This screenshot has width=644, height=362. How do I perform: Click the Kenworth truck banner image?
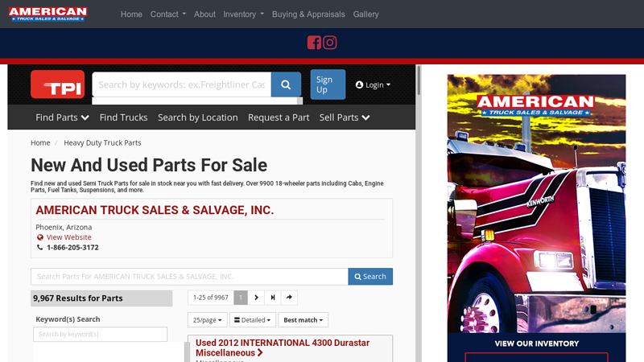pos(536,204)
